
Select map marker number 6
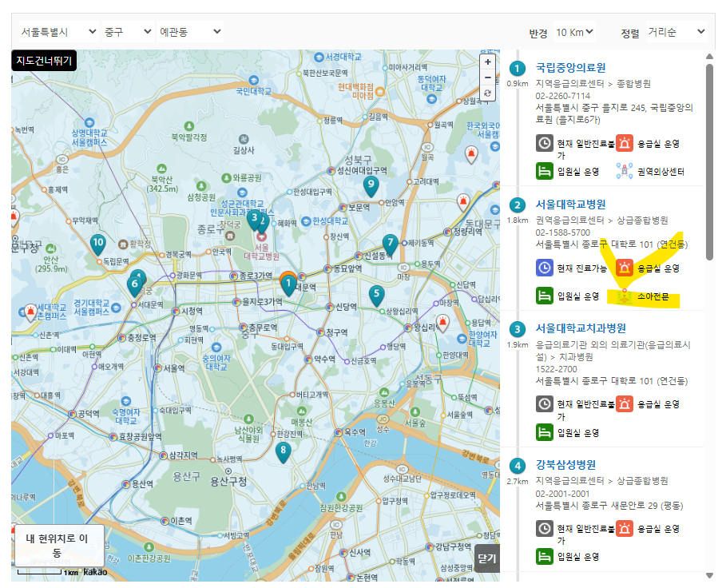click(135, 286)
